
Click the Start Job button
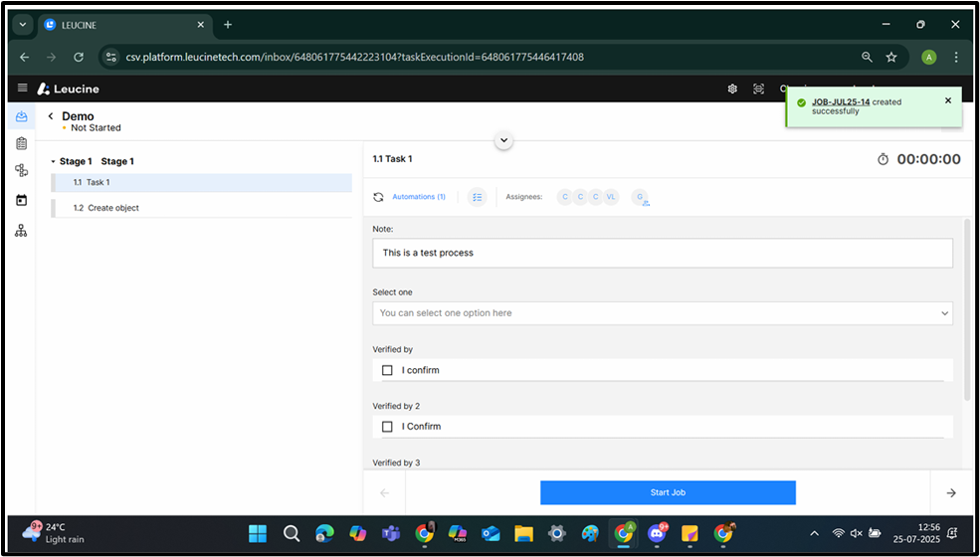668,492
